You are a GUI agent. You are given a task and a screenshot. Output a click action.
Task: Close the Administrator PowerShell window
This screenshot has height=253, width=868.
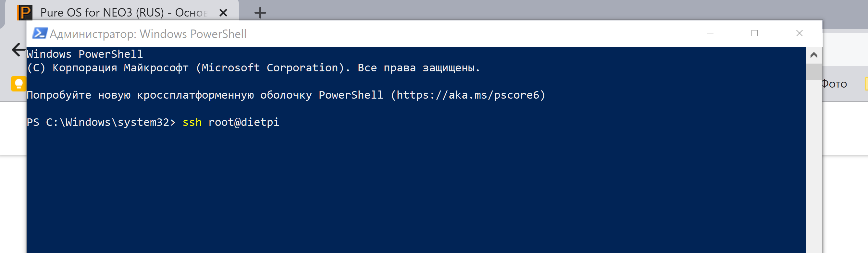(x=800, y=33)
